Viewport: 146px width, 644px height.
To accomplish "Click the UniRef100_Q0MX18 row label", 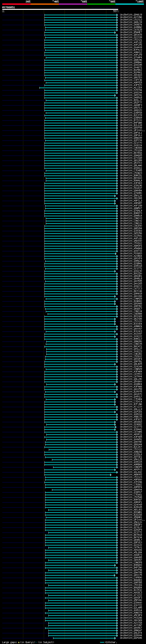I will click(x=131, y=266).
